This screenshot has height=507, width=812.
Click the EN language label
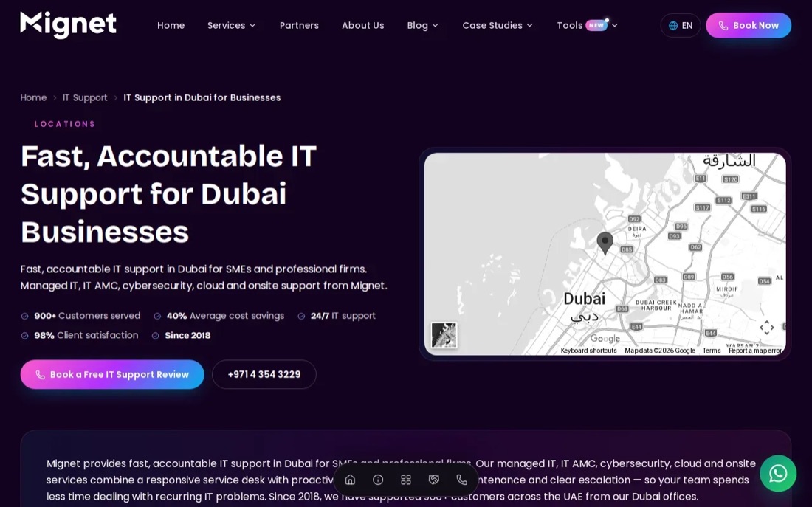[x=687, y=25]
